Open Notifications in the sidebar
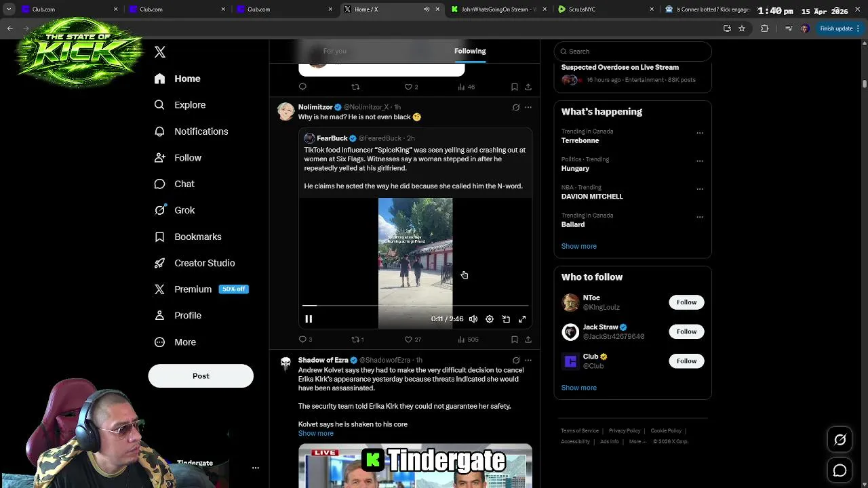Image resolution: width=868 pixels, height=488 pixels. (191, 131)
